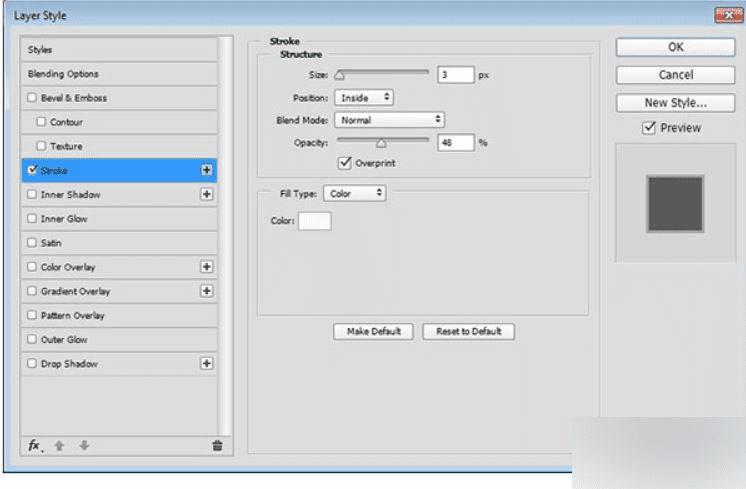Viewport: 746px width, 489px height.
Task: Click the Size slider handle
Action: point(339,75)
